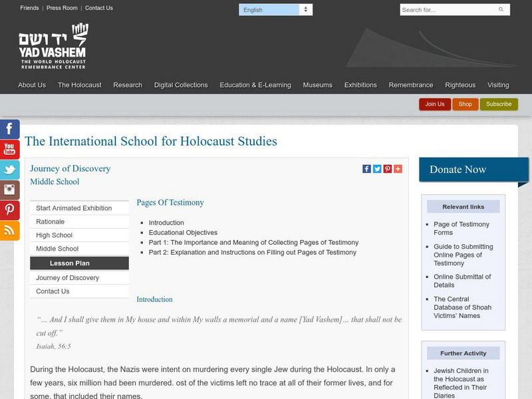Open the Digital Collections menu
This screenshot has height=399, width=532.
click(181, 85)
